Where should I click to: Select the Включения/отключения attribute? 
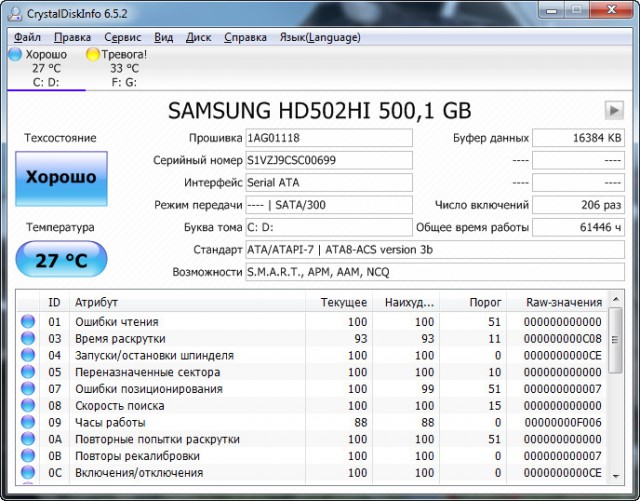click(x=312, y=472)
